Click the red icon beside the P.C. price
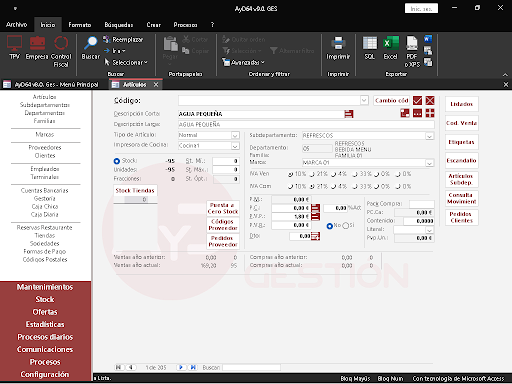 (315, 208)
